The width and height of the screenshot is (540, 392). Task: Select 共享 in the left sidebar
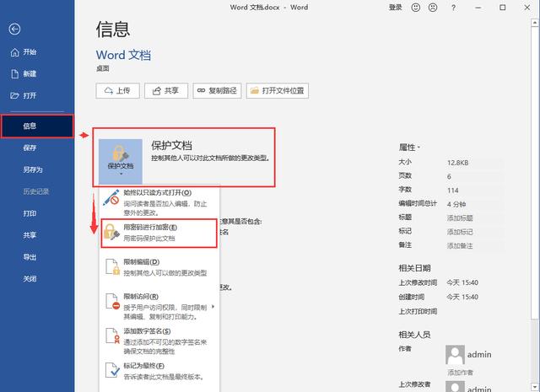(x=30, y=235)
